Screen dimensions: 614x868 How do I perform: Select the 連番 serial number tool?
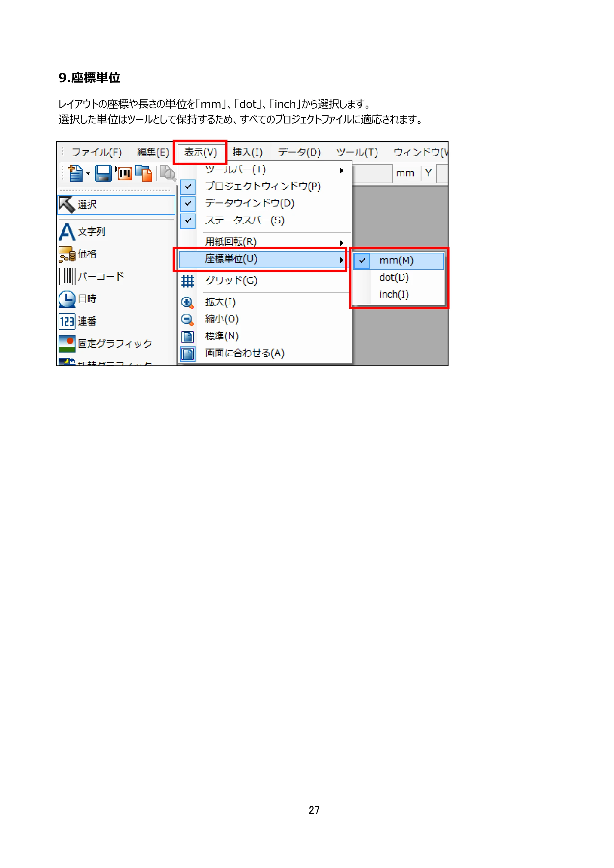(x=78, y=321)
